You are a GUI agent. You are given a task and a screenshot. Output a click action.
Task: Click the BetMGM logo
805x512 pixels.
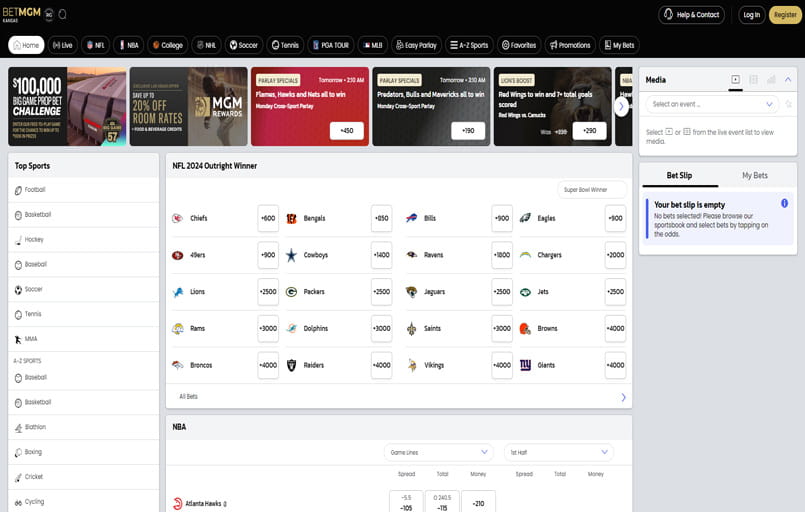click(22, 14)
